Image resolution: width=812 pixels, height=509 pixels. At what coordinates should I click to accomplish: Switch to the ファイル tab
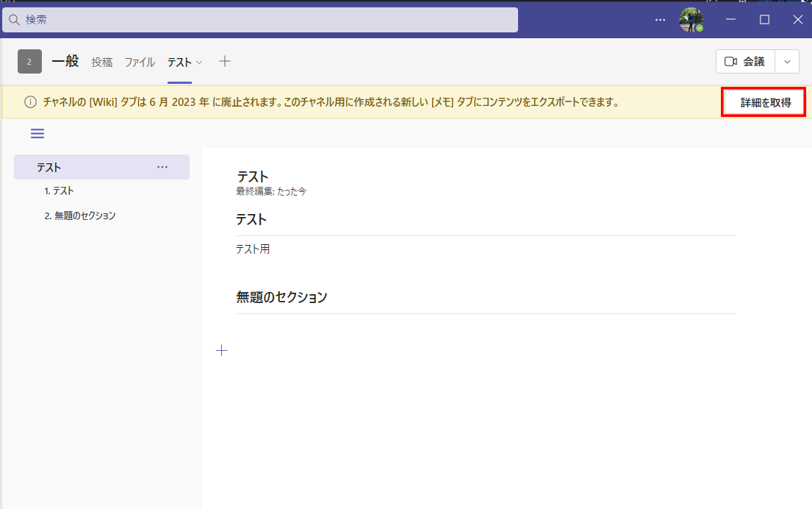(140, 63)
